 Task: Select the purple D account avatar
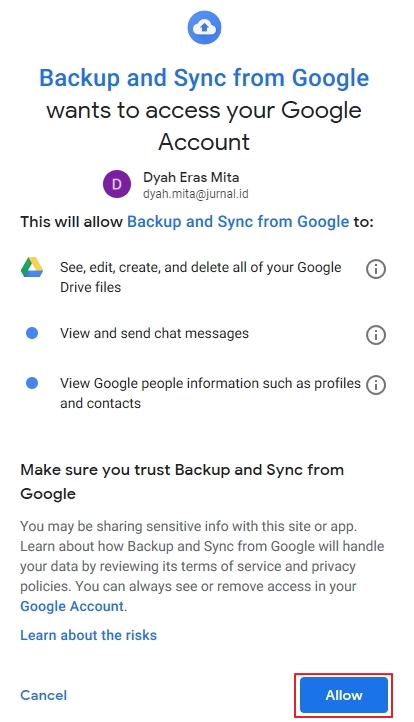pos(117,184)
